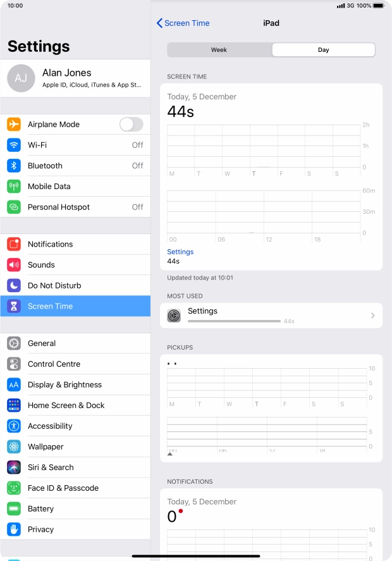Open Personal Hotspot row
This screenshot has height=561, width=392.
(75, 207)
